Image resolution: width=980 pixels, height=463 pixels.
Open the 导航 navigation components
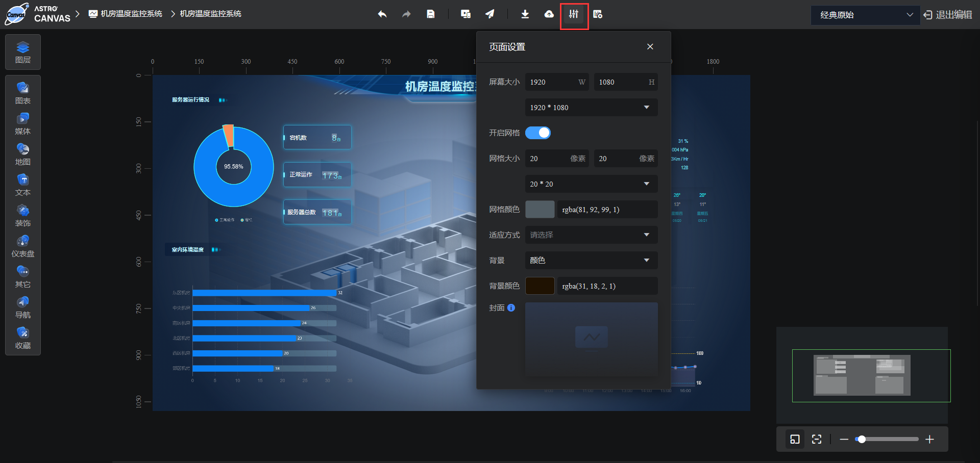click(23, 307)
